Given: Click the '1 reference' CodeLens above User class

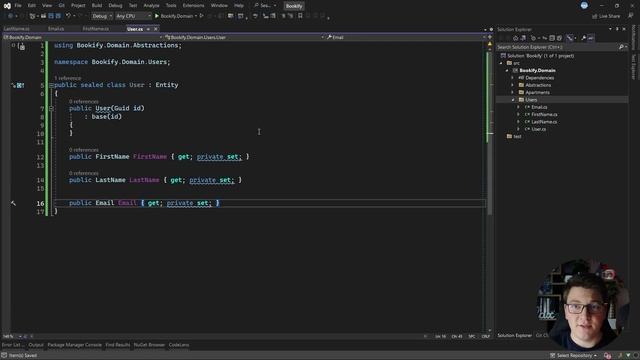Looking at the screenshot, I should click(68, 78).
